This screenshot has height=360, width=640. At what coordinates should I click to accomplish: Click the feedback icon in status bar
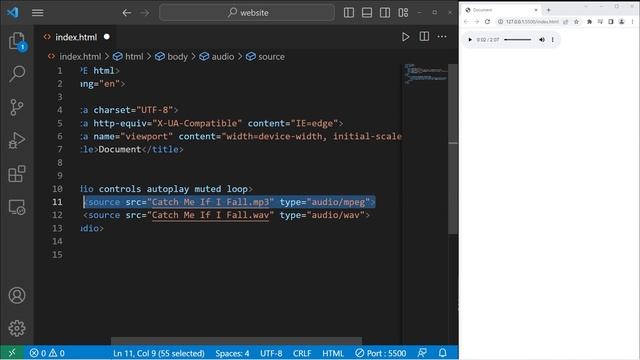tap(422, 353)
